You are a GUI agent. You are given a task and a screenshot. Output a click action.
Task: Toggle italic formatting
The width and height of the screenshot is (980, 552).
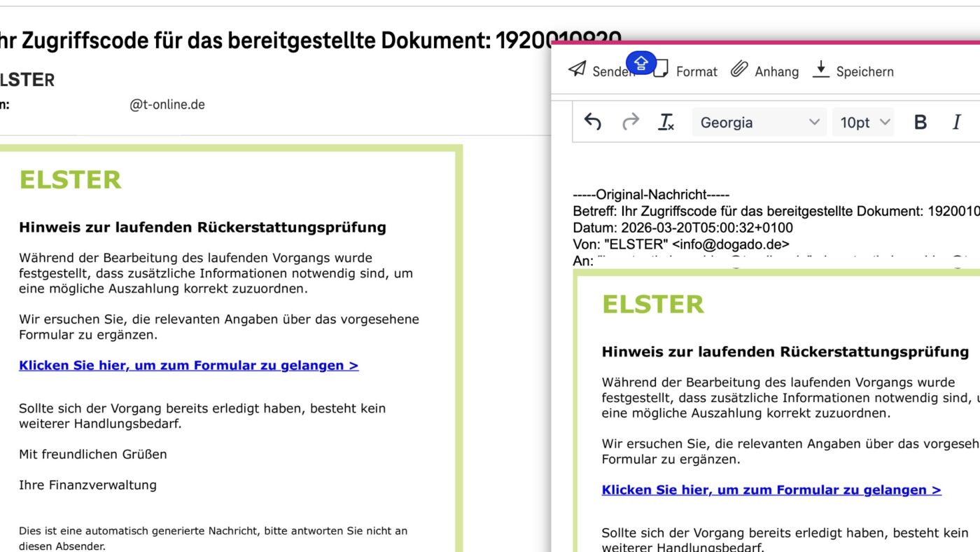click(x=956, y=122)
